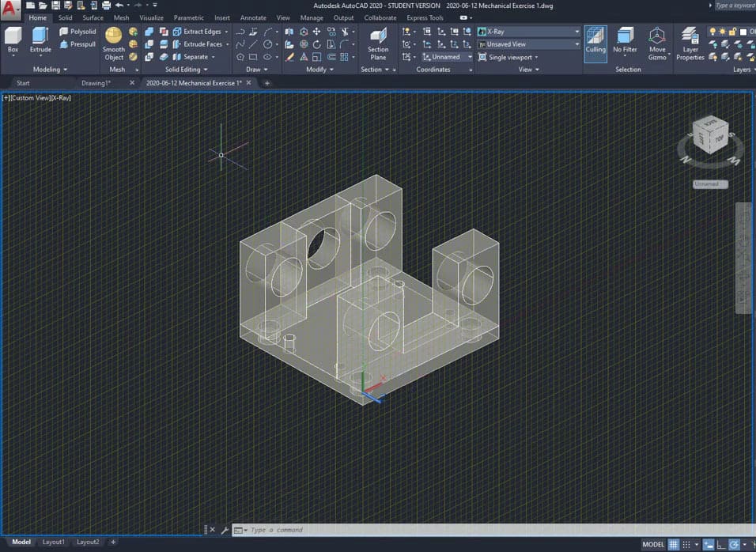Click the Extrude Faces tool
This screenshot has width=756, height=552.
pos(198,43)
